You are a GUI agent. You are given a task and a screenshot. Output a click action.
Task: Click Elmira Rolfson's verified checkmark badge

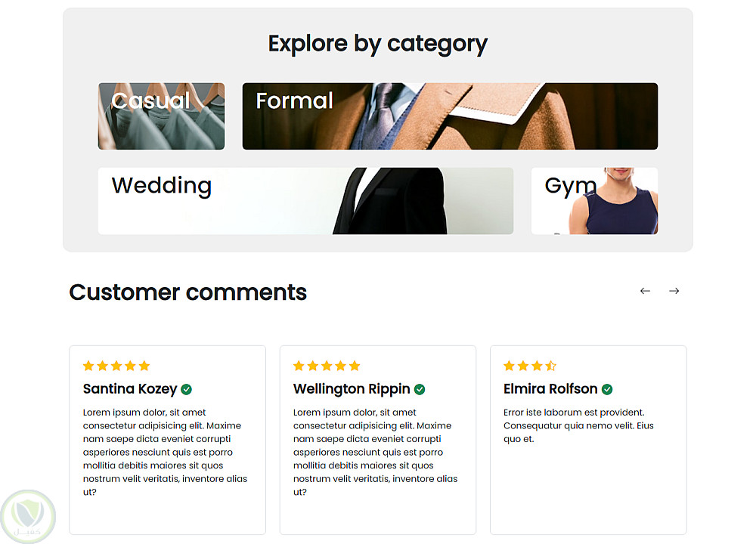[607, 389]
